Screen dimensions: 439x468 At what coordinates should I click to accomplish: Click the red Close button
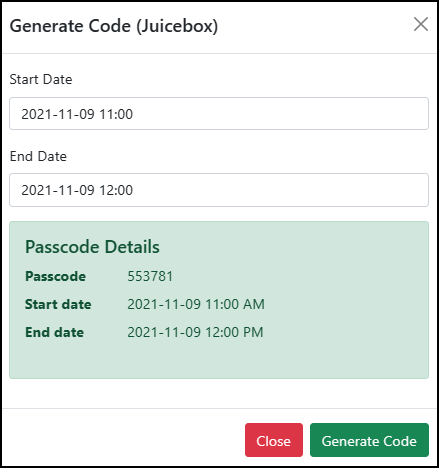(x=274, y=440)
